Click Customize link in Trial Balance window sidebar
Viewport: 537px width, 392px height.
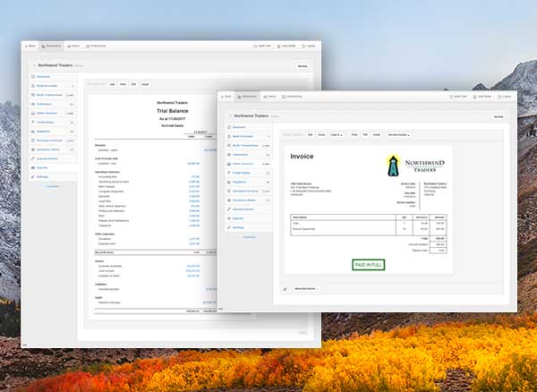click(53, 186)
